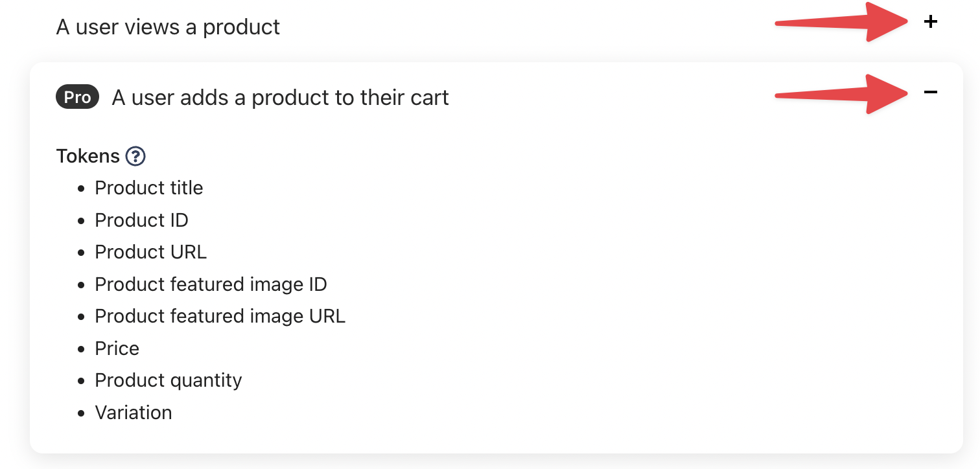Pick the Product URL token
980x469 pixels.
pos(150,252)
